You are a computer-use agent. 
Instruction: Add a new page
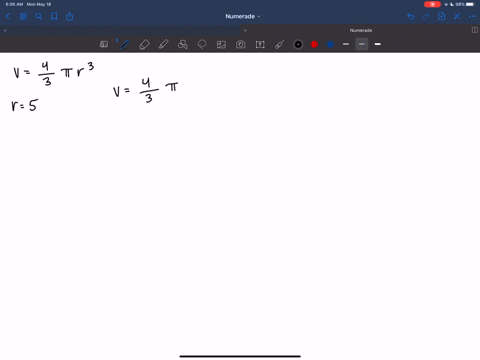coord(441,16)
